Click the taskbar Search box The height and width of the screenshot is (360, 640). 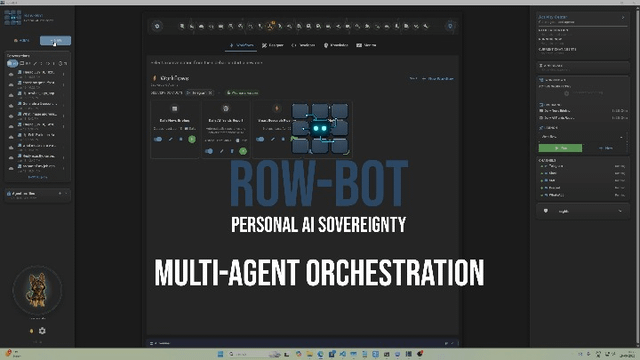pyautogui.click(x=254, y=354)
